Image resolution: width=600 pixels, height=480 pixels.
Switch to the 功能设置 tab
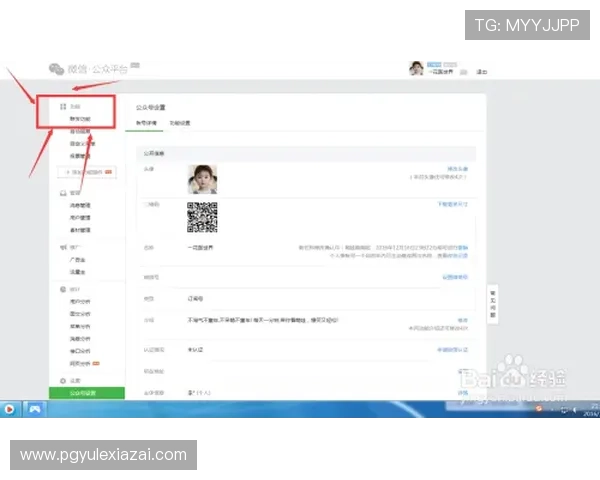[x=180, y=123]
